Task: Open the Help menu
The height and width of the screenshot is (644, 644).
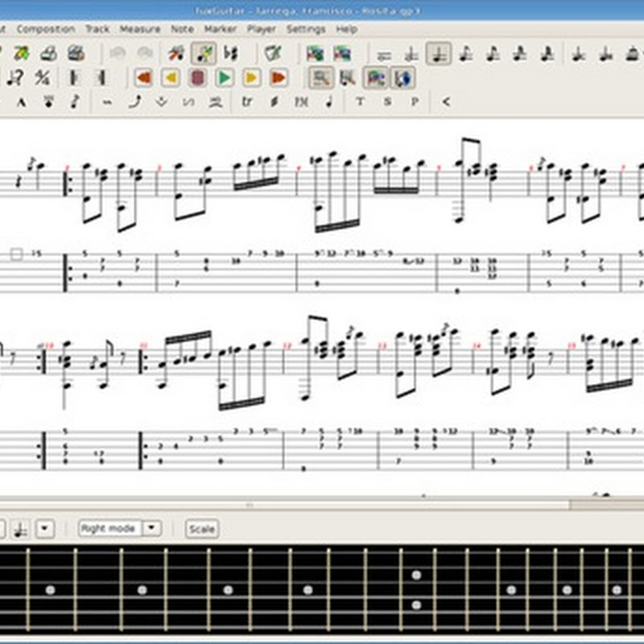Action: [x=346, y=29]
